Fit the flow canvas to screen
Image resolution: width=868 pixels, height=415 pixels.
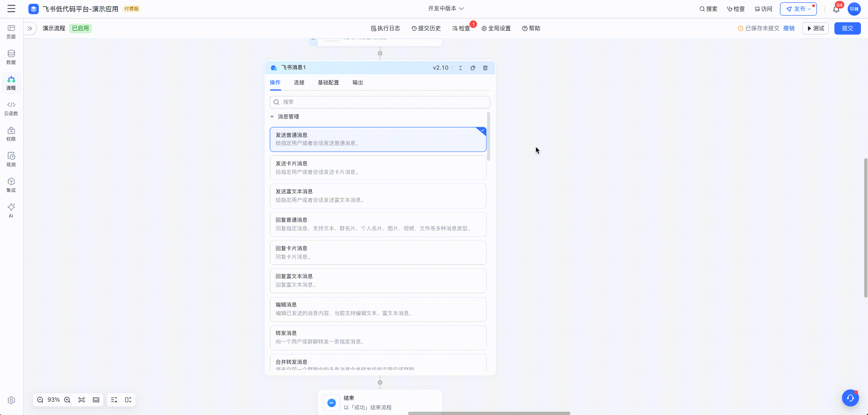(82, 400)
